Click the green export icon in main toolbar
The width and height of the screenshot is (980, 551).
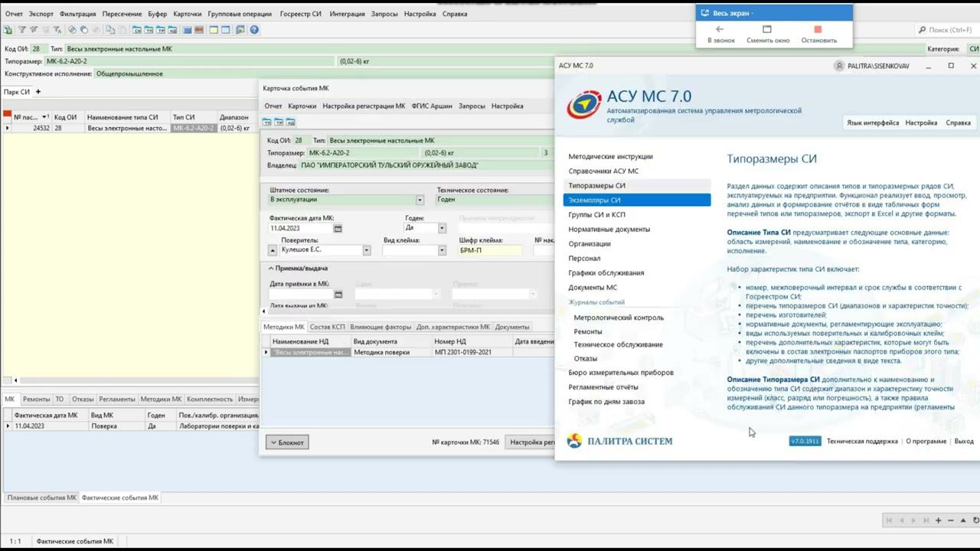8,30
